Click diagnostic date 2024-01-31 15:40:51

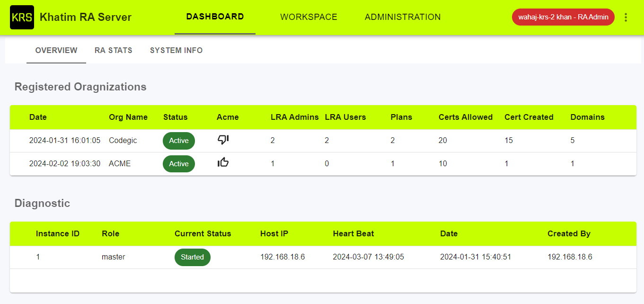[x=476, y=257]
